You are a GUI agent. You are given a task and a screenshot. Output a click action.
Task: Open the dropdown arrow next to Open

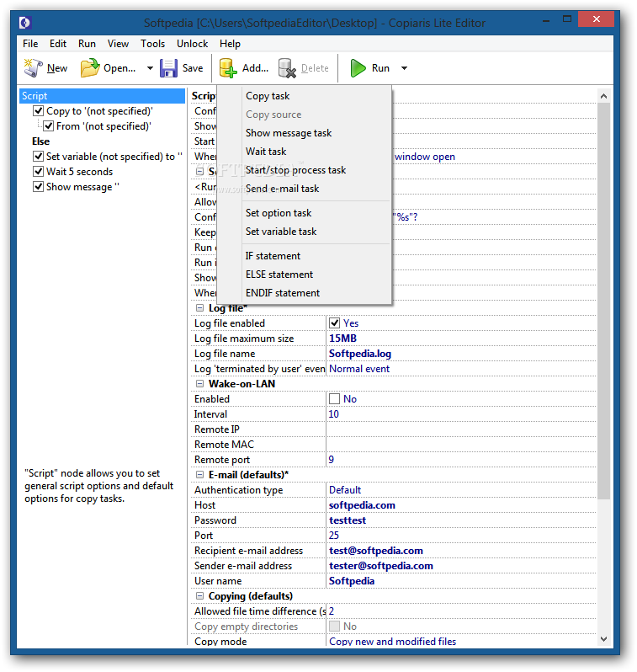point(150,68)
